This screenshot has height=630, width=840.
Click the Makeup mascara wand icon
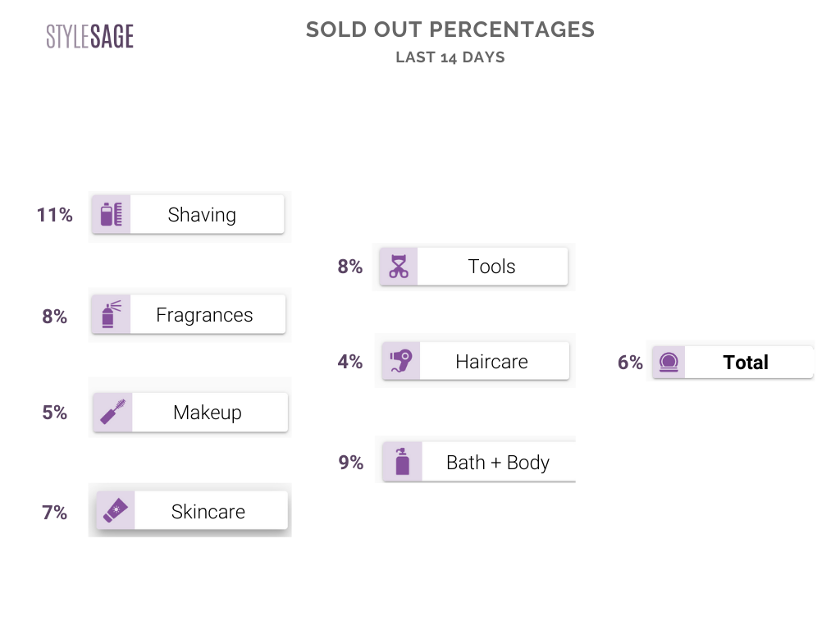pos(113,412)
